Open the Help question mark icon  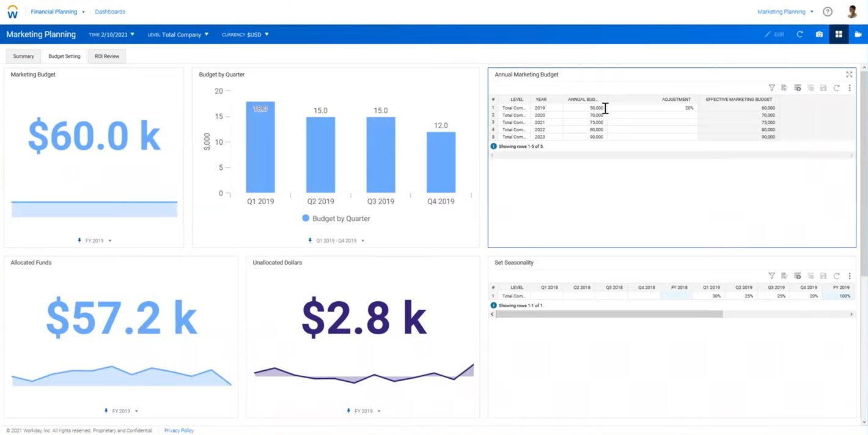coord(828,11)
